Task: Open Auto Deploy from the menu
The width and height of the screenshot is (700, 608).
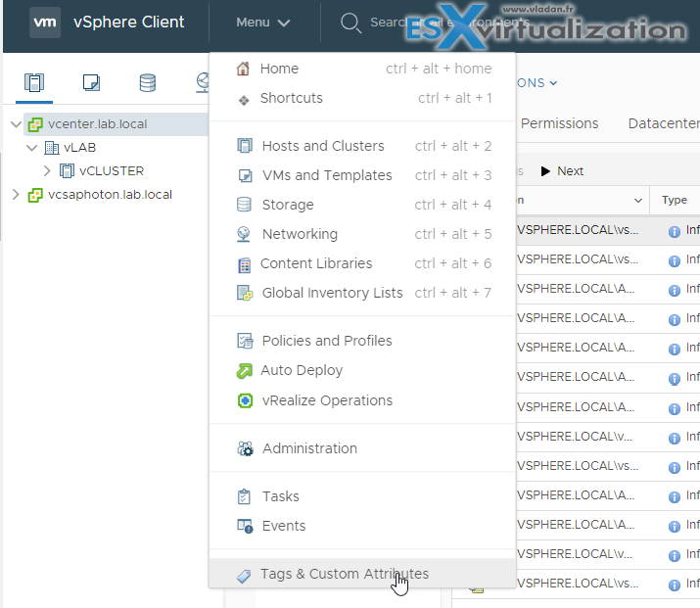Action: (362, 370)
